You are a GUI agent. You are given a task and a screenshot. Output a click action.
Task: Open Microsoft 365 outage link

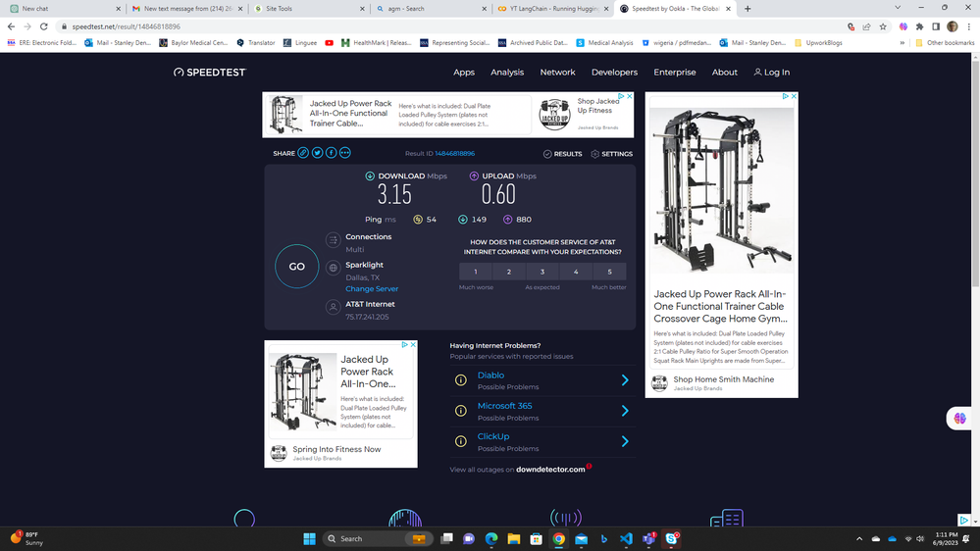(504, 406)
